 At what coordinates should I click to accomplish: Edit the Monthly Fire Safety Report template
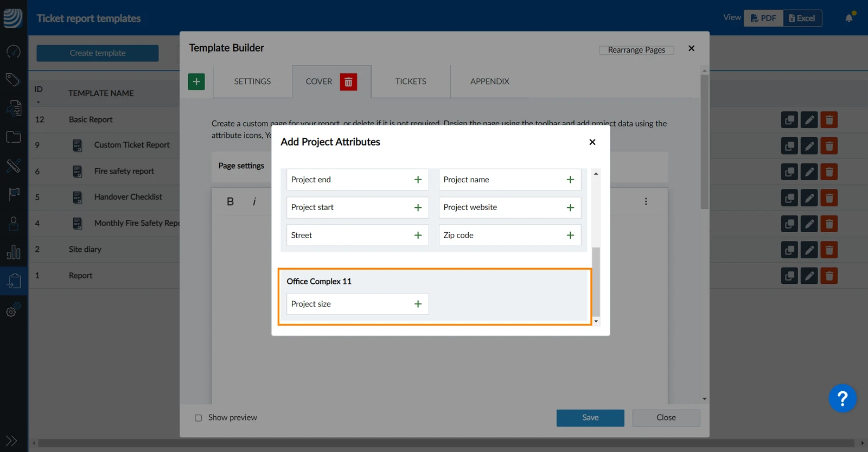point(809,224)
